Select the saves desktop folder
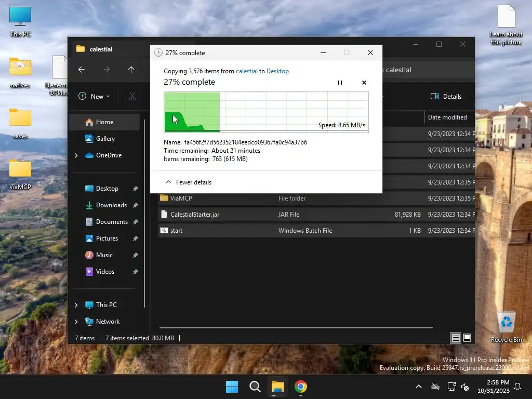 20,124
